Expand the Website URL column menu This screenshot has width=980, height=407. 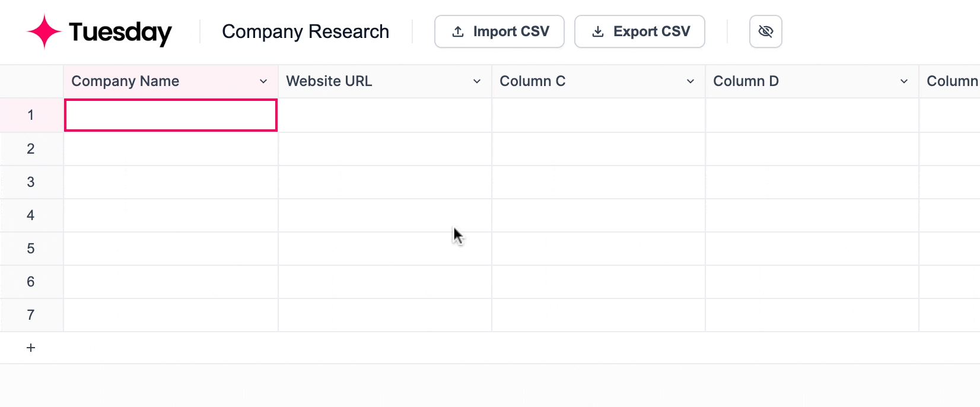(477, 81)
